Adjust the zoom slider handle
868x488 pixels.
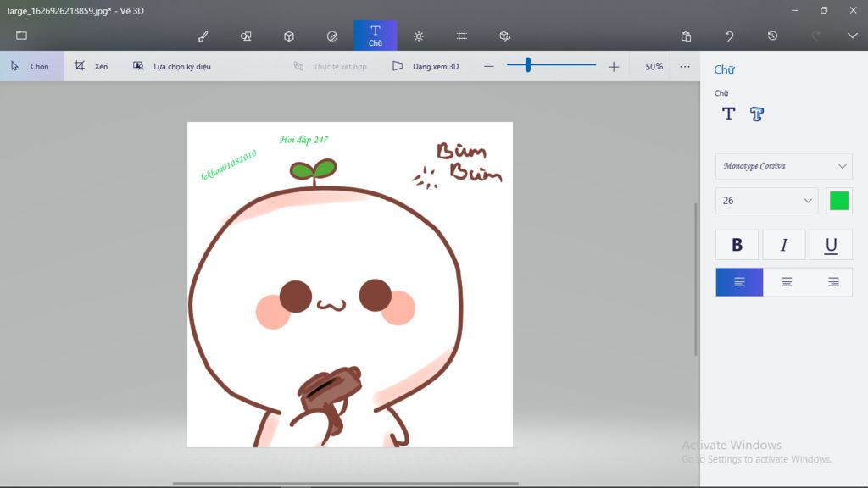point(528,65)
